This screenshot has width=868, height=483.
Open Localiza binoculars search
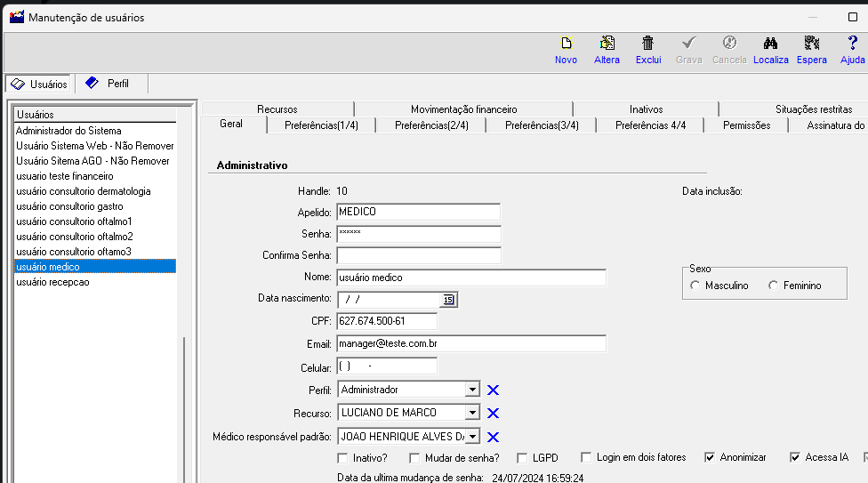(x=770, y=44)
